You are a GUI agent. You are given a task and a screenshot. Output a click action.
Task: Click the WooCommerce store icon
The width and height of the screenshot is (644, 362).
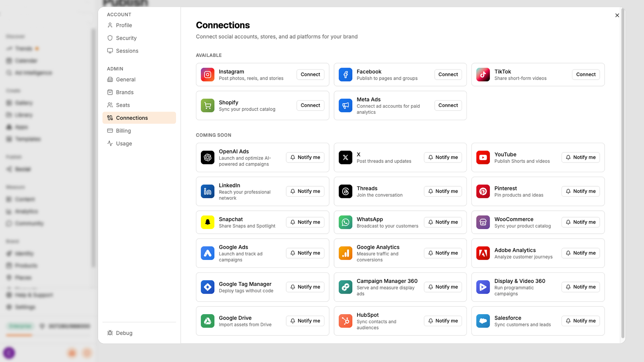tap(483, 222)
